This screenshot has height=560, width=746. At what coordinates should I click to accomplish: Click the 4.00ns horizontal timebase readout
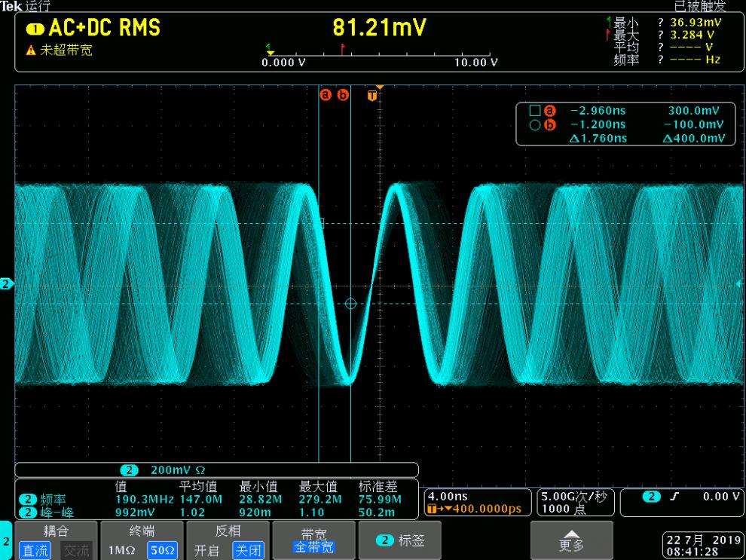445,497
